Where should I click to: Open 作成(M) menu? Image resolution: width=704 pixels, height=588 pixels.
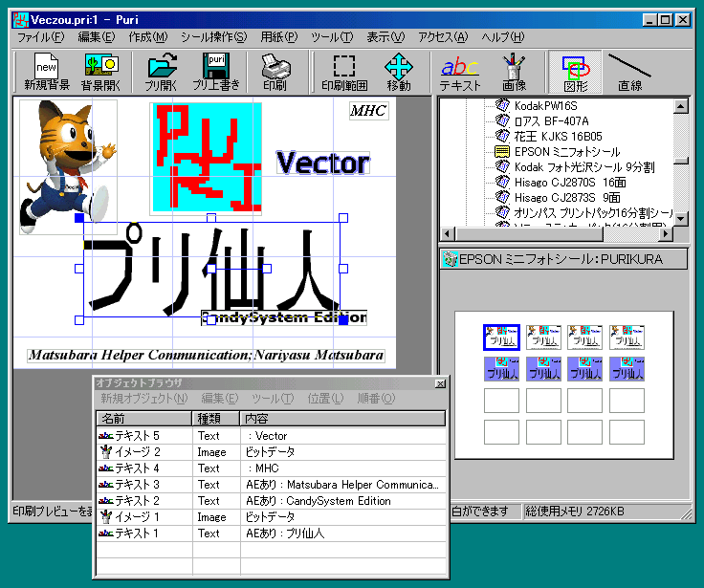147,36
